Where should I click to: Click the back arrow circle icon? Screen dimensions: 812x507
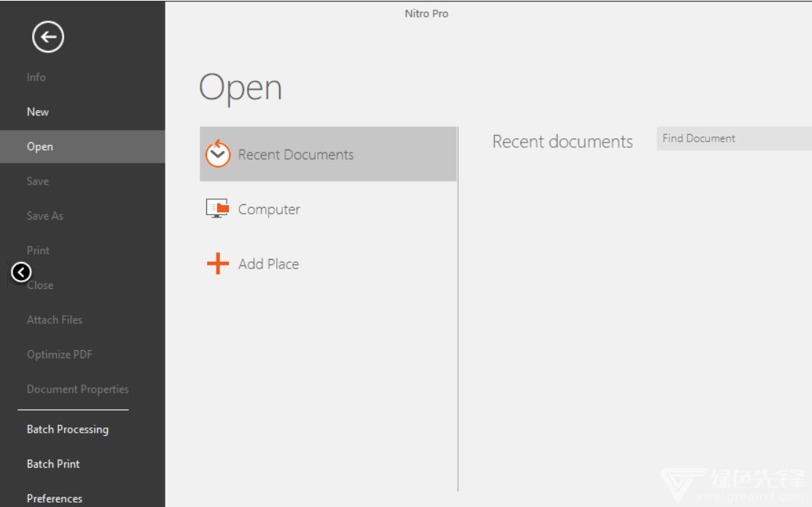click(48, 36)
